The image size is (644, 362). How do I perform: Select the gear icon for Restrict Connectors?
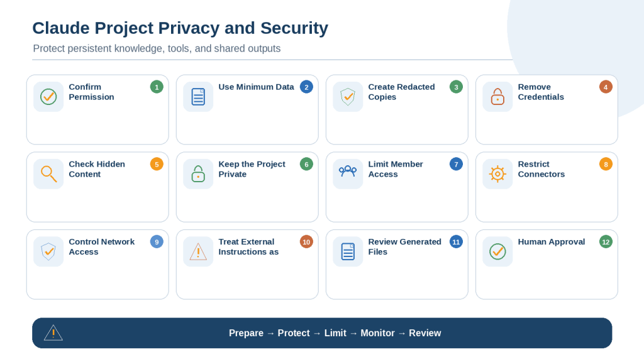tap(497, 174)
